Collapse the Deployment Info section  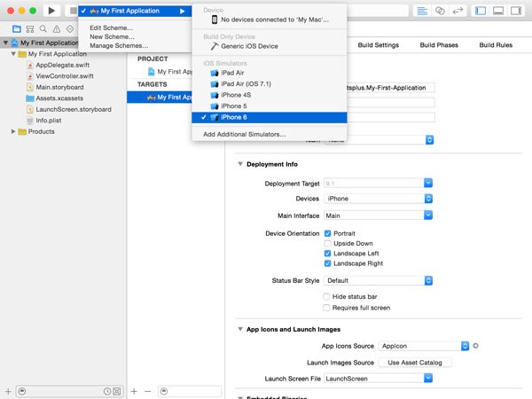tap(240, 164)
